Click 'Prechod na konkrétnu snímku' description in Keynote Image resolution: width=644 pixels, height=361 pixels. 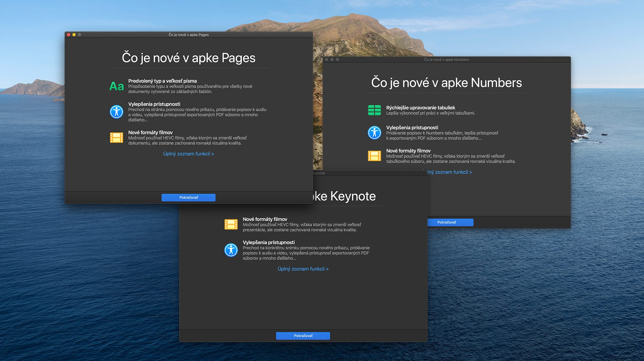click(306, 253)
